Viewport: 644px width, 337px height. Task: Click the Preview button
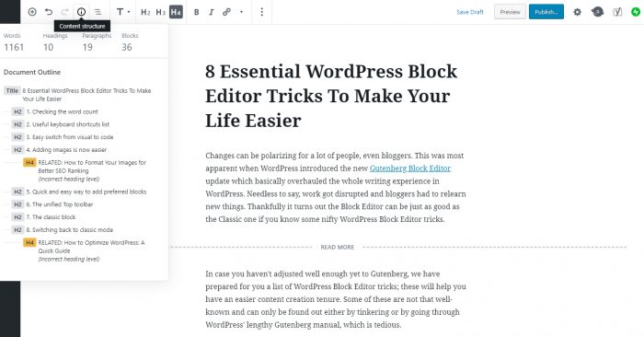pos(510,12)
